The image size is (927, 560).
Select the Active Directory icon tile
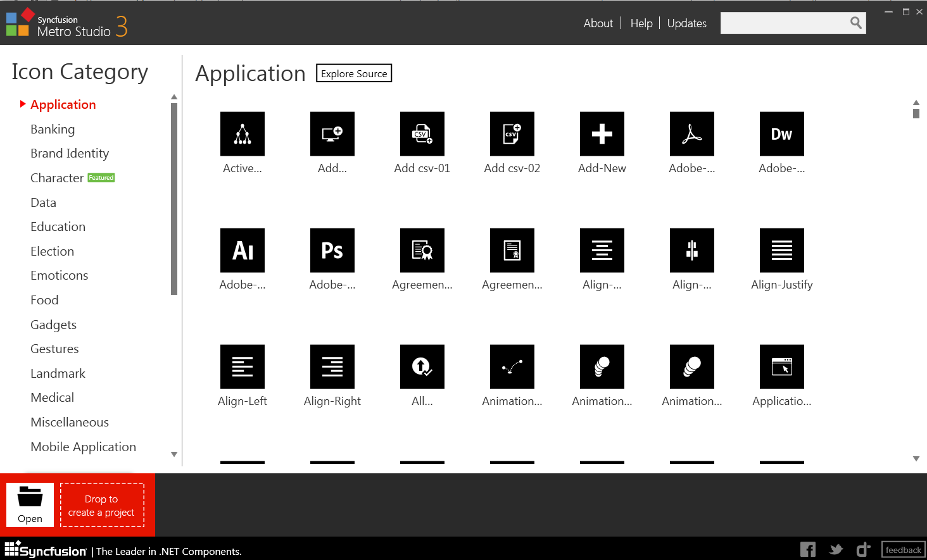click(x=243, y=134)
